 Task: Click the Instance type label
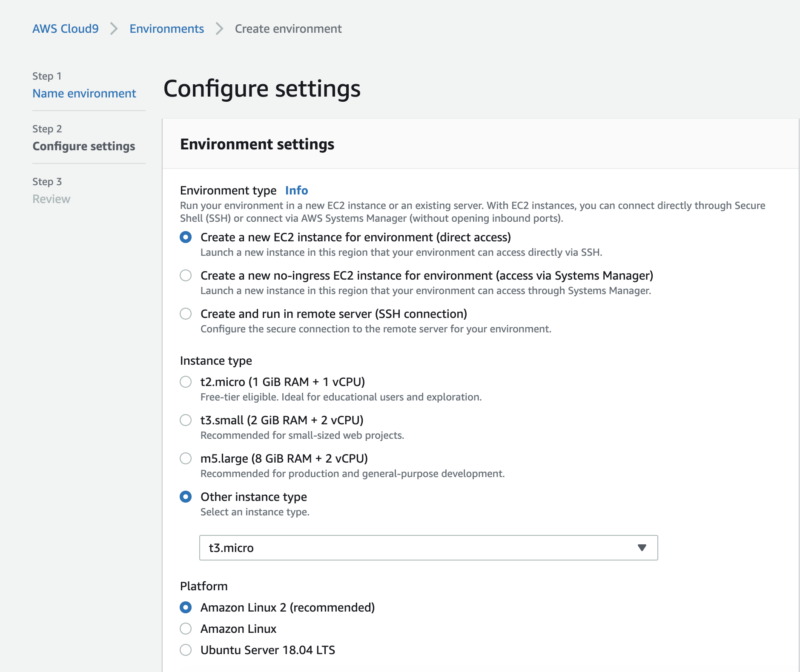click(216, 360)
